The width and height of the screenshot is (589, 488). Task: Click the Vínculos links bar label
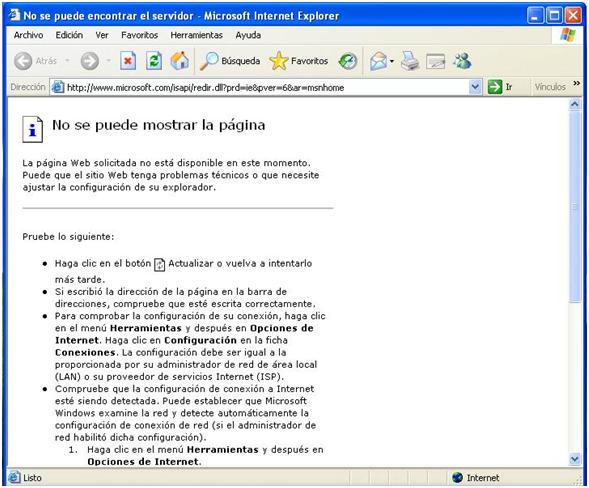550,87
